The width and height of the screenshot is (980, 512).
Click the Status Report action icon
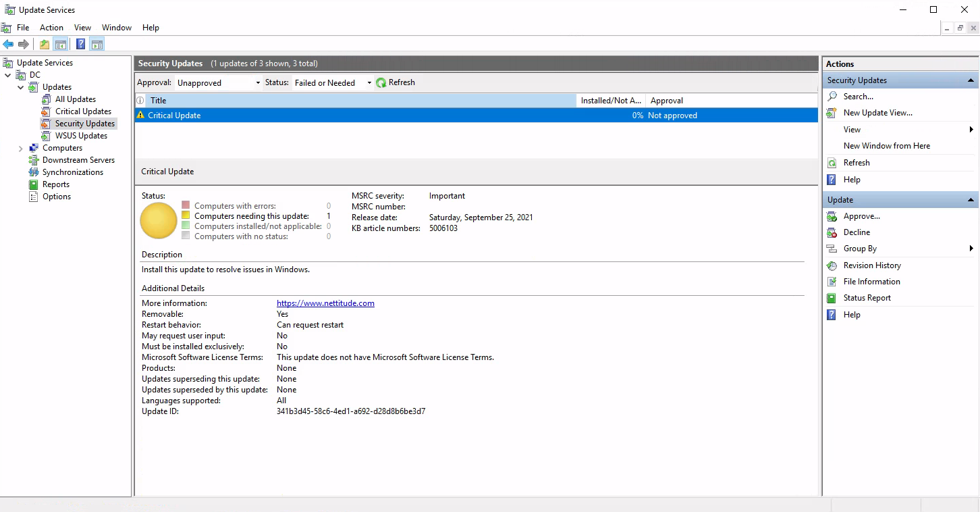pos(832,298)
